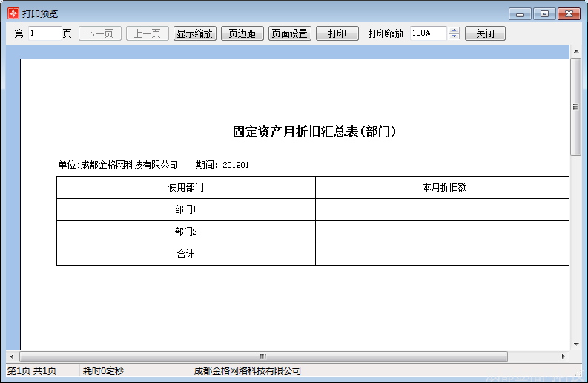
Task: Select the 部门1 table cell
Action: click(x=185, y=210)
